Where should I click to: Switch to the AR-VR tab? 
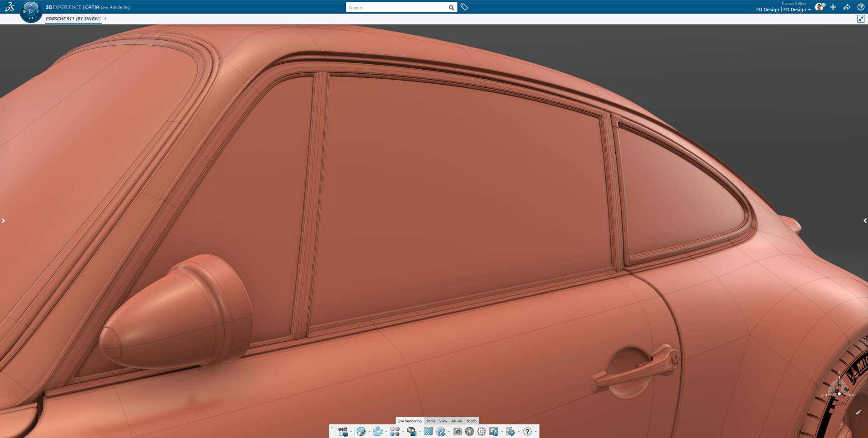pyautogui.click(x=457, y=421)
